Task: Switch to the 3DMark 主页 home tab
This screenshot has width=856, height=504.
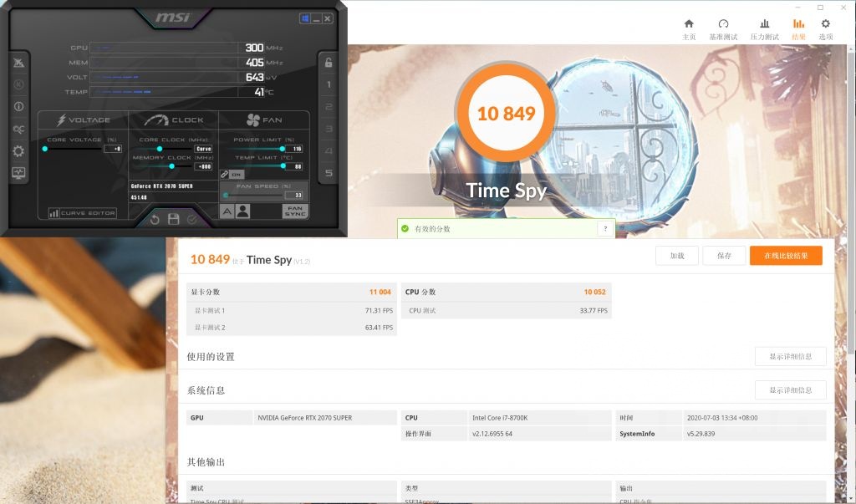Action: (687, 29)
